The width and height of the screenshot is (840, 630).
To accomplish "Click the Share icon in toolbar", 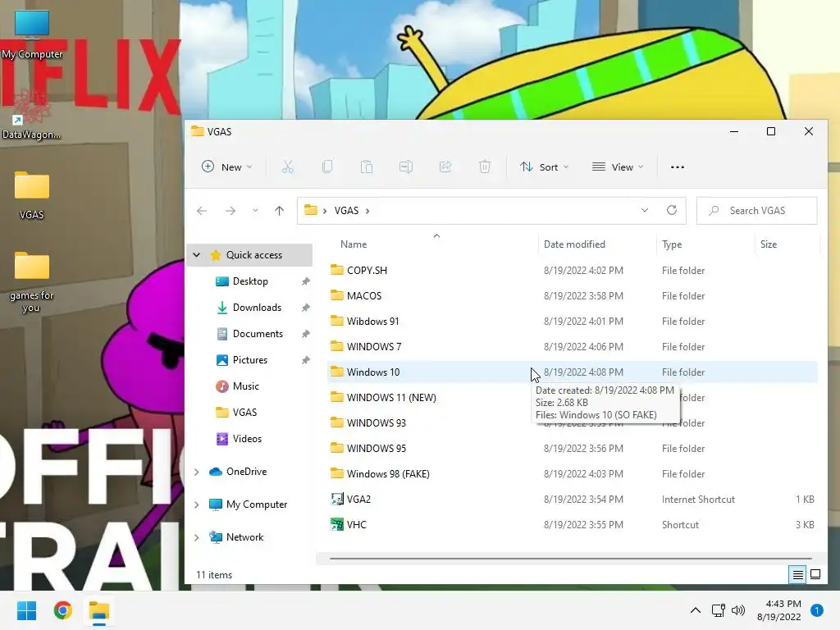I will pyautogui.click(x=445, y=167).
